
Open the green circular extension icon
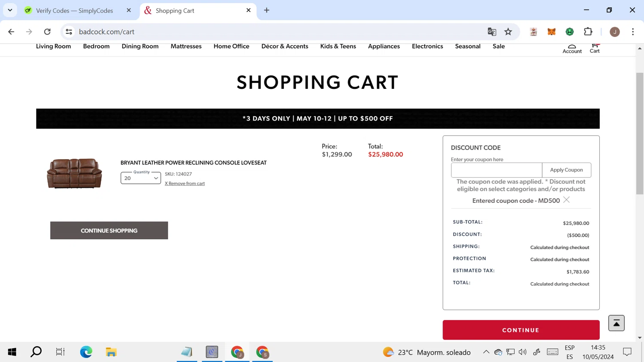(570, 32)
